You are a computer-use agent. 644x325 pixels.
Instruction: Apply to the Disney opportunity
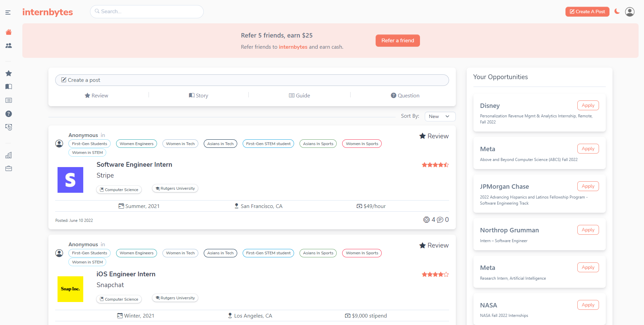pos(588,106)
